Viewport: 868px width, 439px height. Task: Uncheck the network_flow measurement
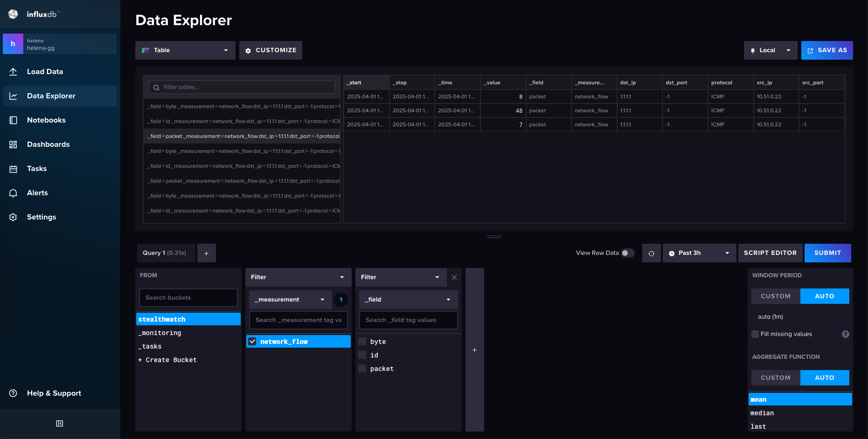[x=252, y=342]
